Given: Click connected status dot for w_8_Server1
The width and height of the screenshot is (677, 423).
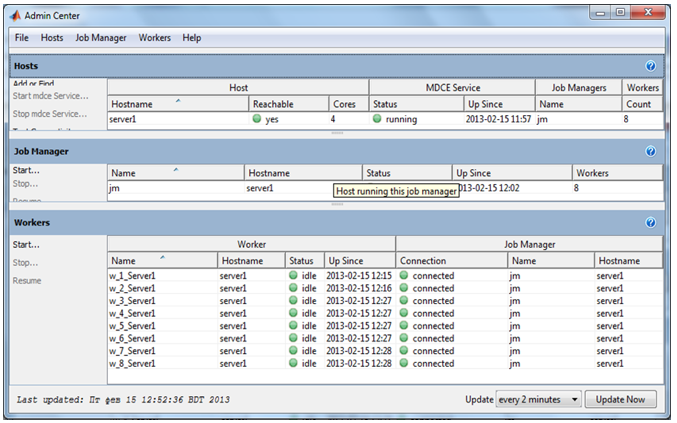Looking at the screenshot, I should (x=404, y=363).
